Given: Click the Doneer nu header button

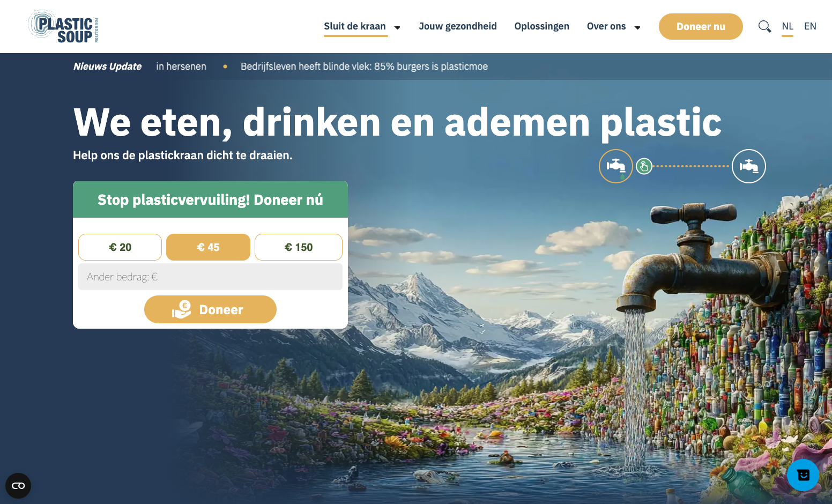Looking at the screenshot, I should point(701,26).
